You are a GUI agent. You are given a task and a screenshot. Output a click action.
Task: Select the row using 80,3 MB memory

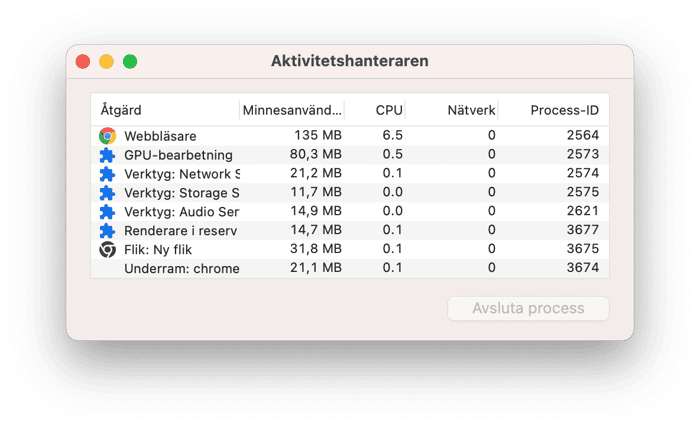tap(350, 155)
